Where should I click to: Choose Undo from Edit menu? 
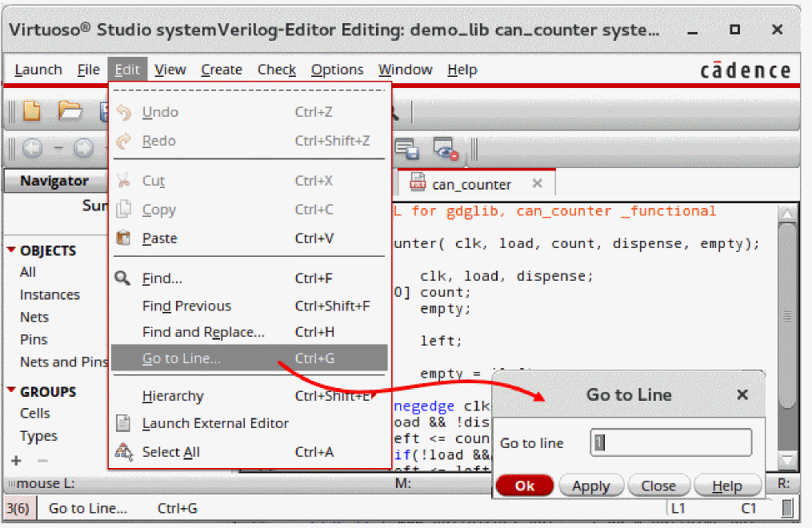click(250, 112)
